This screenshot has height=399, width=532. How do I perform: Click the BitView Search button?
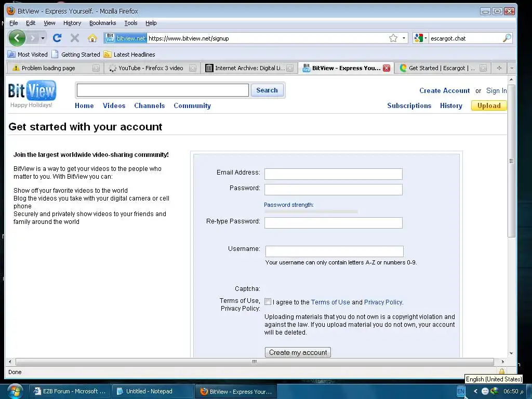point(267,90)
